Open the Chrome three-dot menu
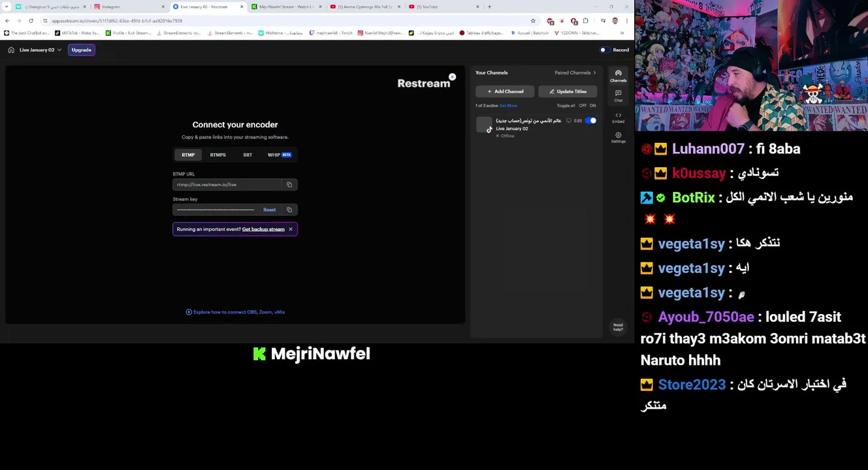The width and height of the screenshot is (868, 470). click(x=626, y=21)
